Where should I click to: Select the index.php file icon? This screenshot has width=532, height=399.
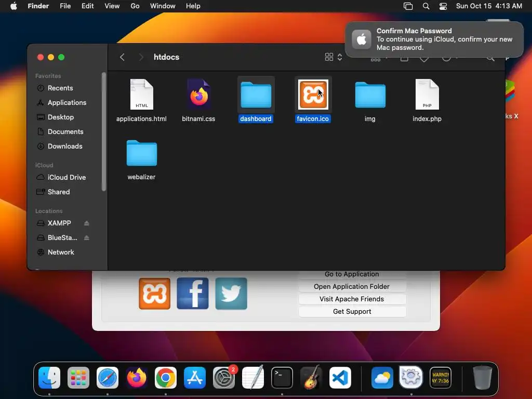(x=427, y=95)
